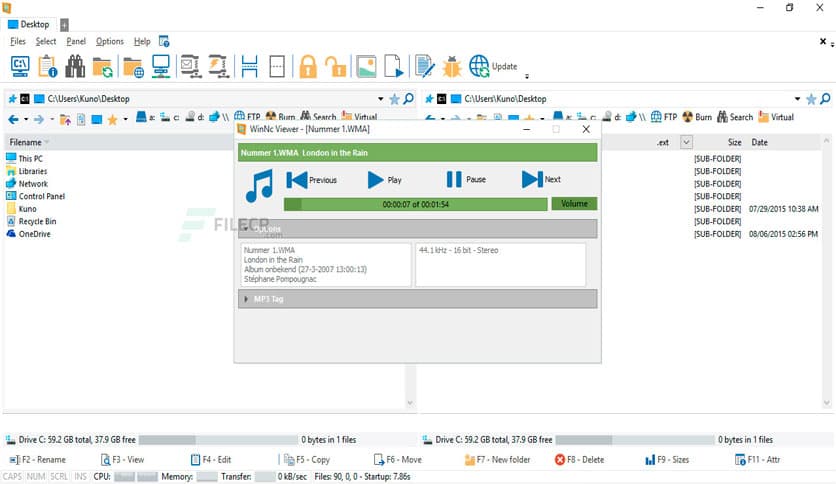
Task: Go to the Previous track in the viewer
Action: click(x=311, y=180)
